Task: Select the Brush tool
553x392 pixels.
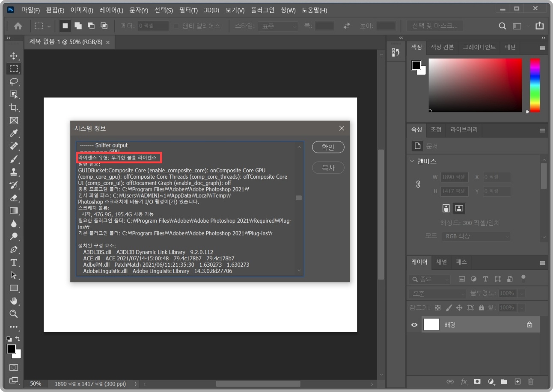Action: [x=14, y=159]
